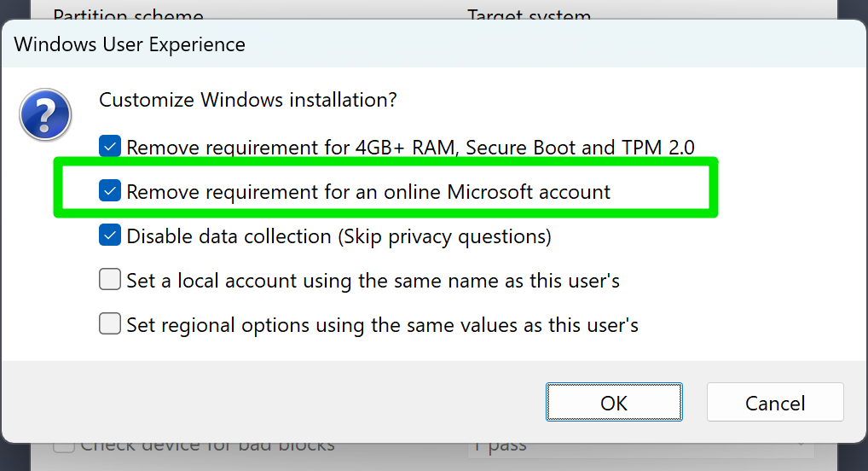The height and width of the screenshot is (471, 868).
Task: Toggle Check device for bad blocks in Rufus
Action: [64, 446]
